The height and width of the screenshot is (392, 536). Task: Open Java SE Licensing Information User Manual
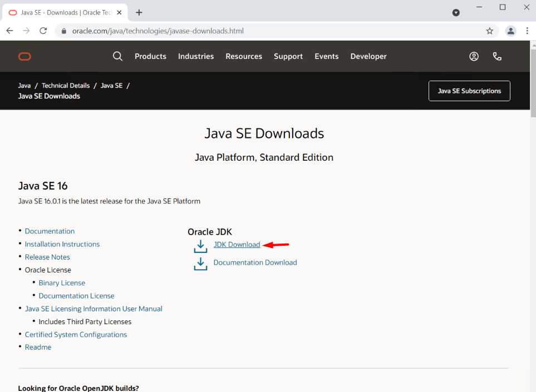pos(94,309)
